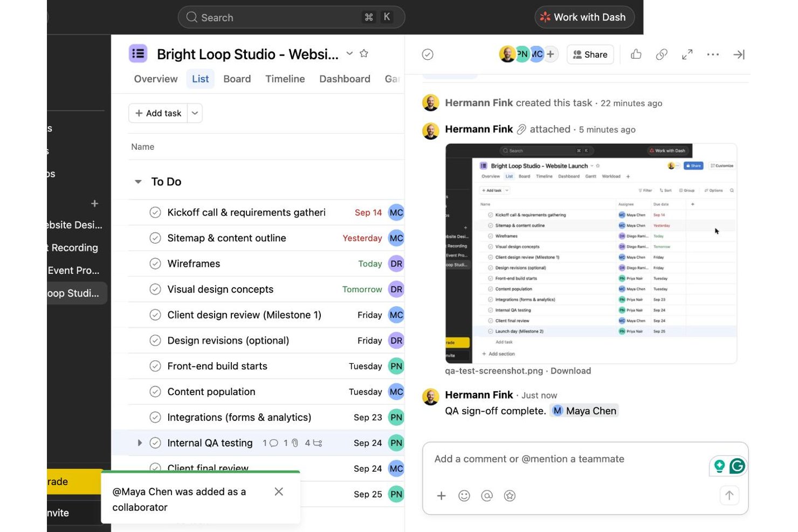Open the Board tab
The image size is (798, 532).
point(237,79)
